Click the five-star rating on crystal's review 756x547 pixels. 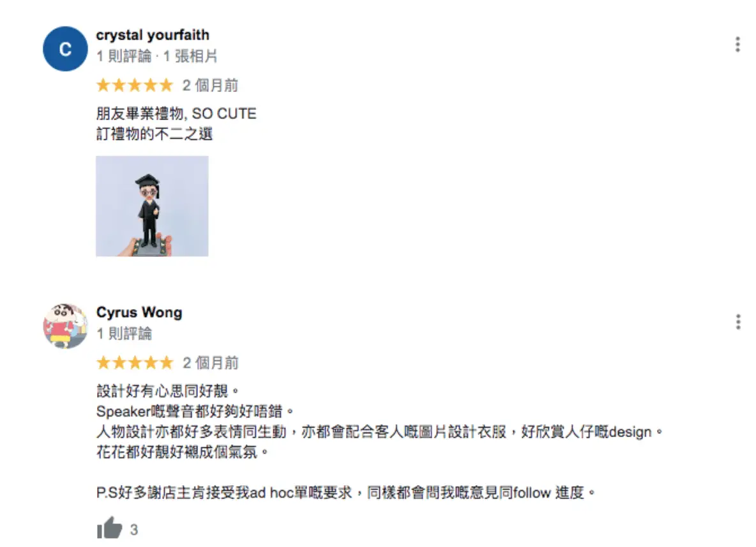click(135, 86)
